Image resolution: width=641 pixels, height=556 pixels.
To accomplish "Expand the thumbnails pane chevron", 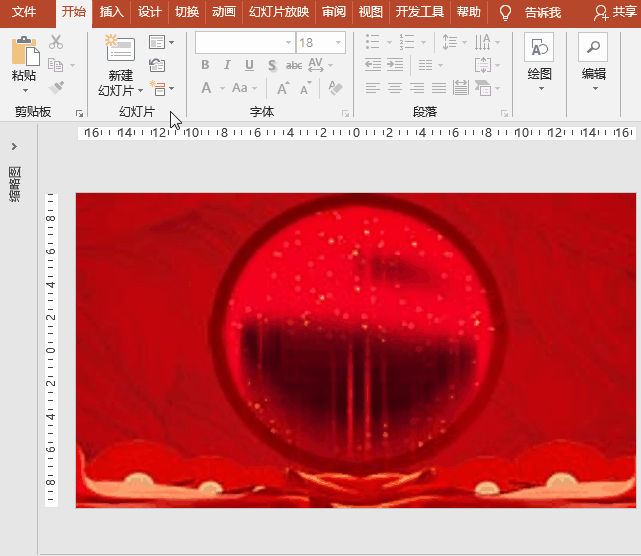I will click(14, 146).
